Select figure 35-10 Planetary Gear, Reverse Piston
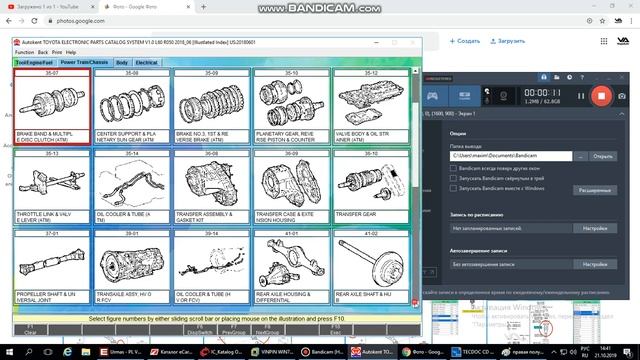The width and height of the screenshot is (640, 360). (291, 107)
